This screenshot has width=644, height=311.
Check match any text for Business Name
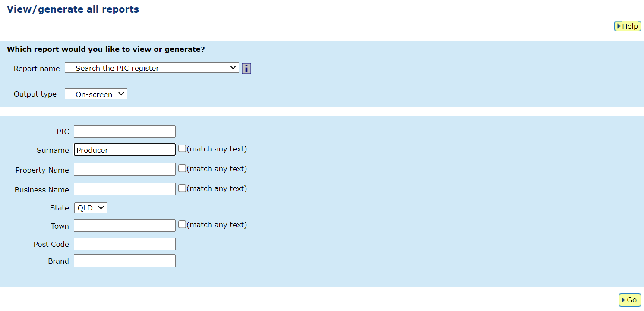[x=182, y=188]
